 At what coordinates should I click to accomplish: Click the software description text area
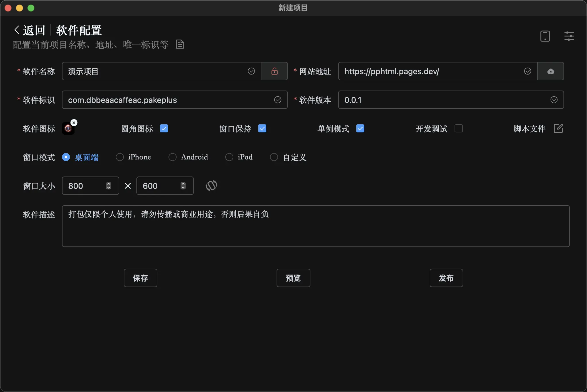(287, 226)
